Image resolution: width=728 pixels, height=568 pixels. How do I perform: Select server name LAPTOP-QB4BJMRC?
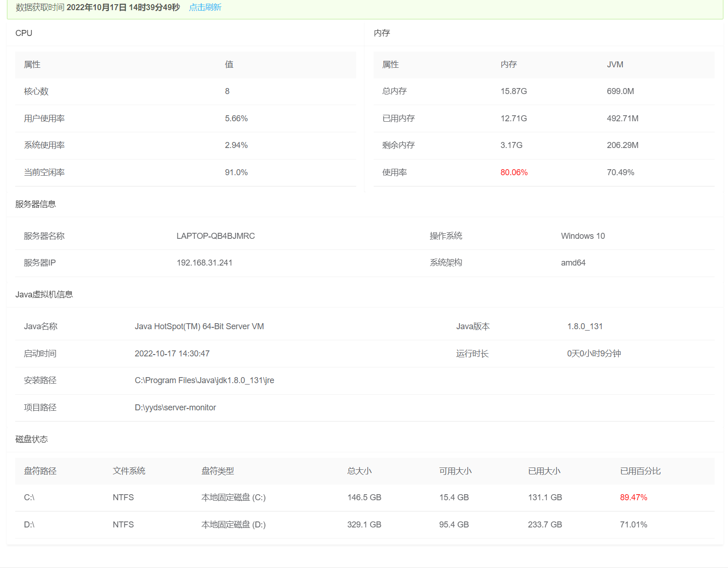click(216, 236)
